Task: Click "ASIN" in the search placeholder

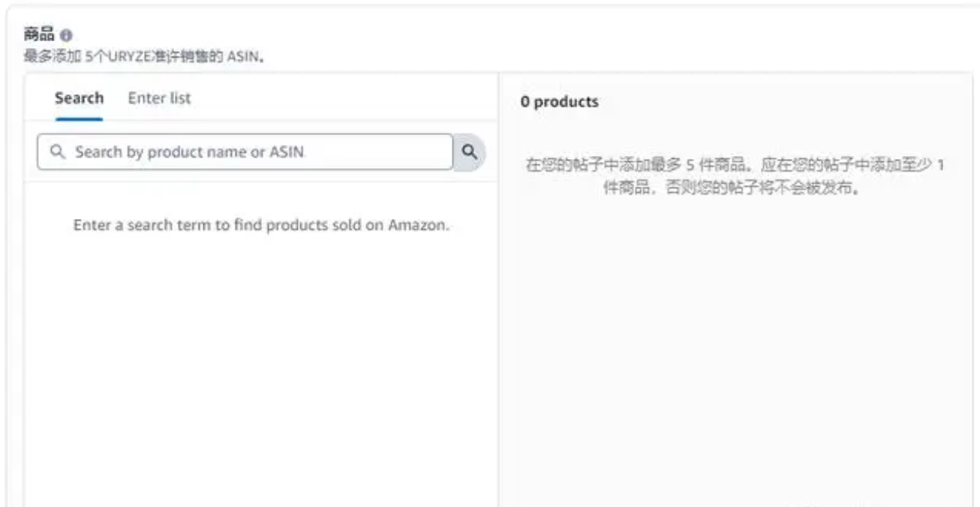Action: (x=288, y=152)
